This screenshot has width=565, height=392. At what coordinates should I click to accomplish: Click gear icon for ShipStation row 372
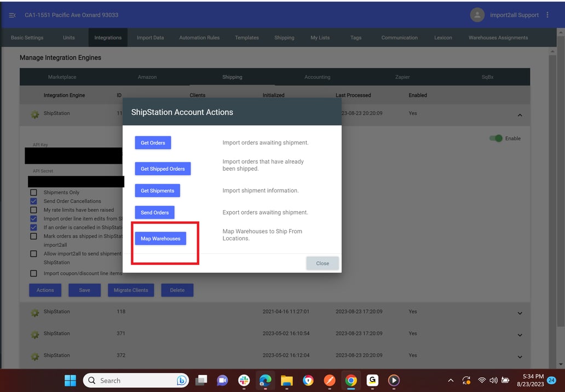pyautogui.click(x=35, y=356)
